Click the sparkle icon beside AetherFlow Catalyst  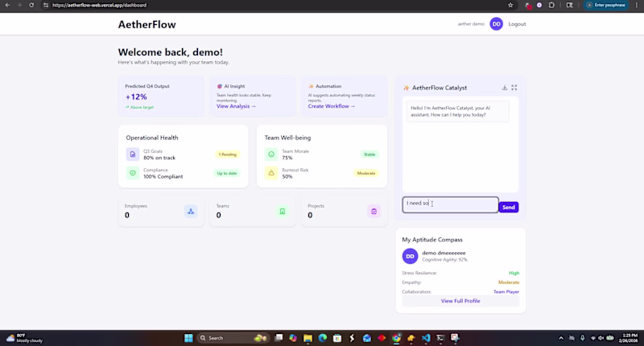(407, 88)
